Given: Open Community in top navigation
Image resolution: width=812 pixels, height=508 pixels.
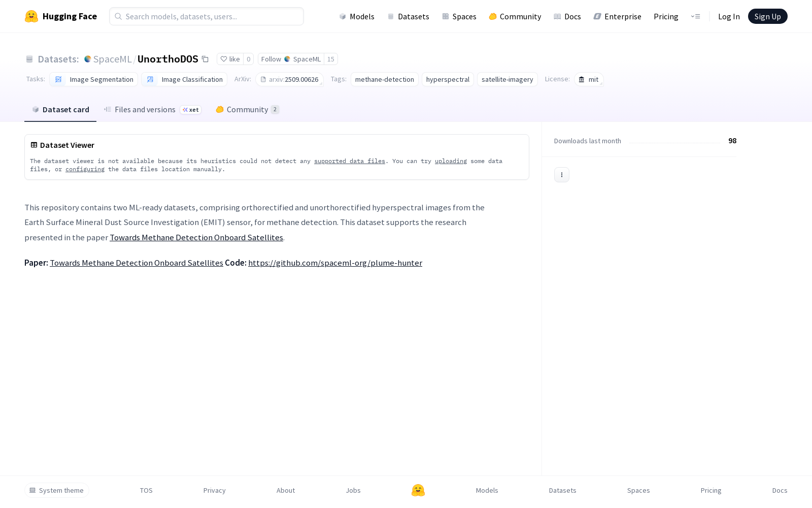Looking at the screenshot, I should pos(515,16).
